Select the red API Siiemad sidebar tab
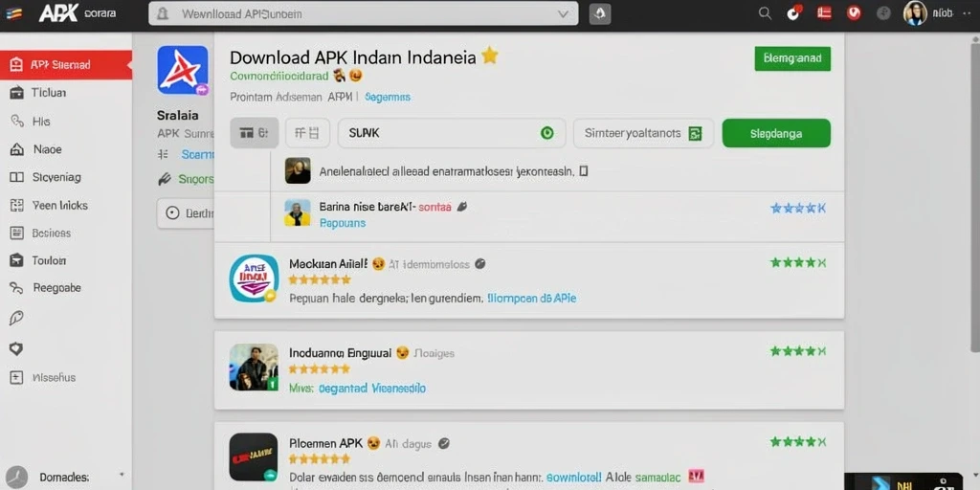 pyautogui.click(x=66, y=64)
